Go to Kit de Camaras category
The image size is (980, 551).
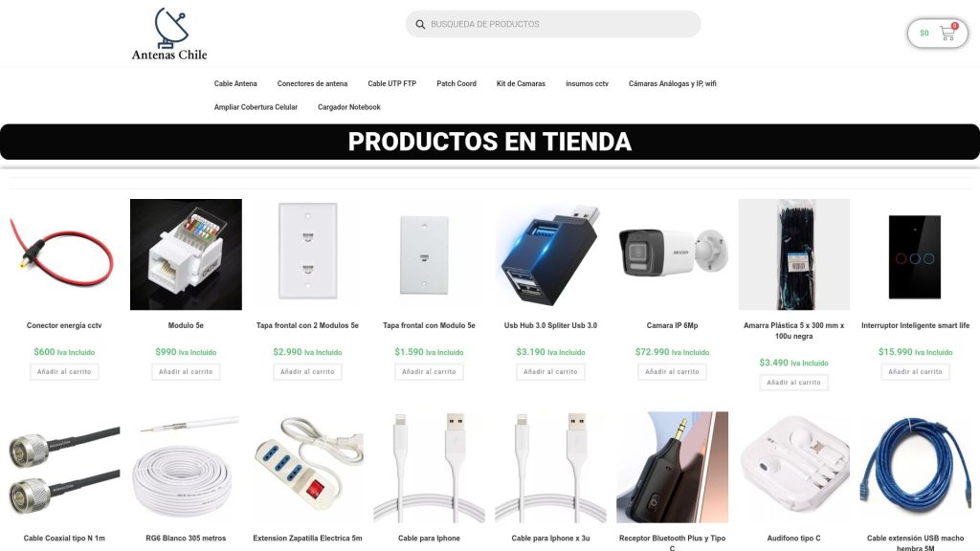[x=521, y=84]
